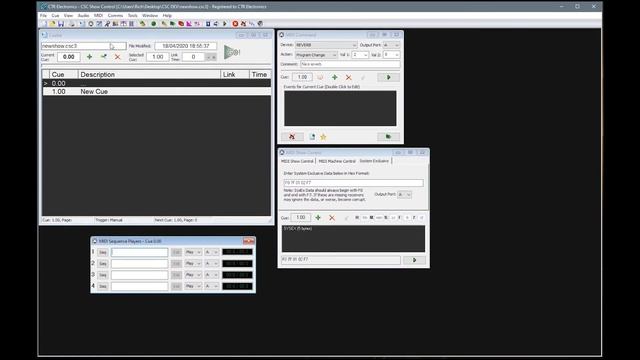Click the New file toolbar icon
This screenshot has width=640, height=360.
44,24
